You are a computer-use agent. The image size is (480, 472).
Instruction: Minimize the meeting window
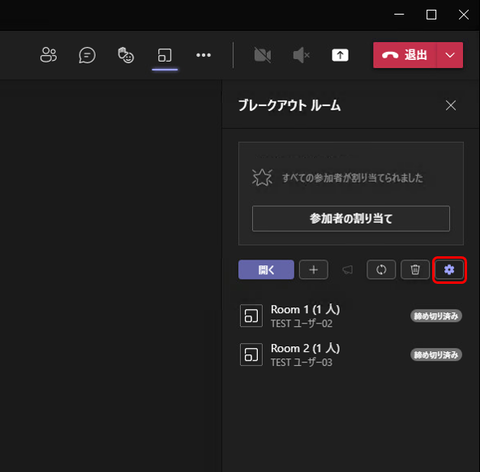tap(399, 15)
